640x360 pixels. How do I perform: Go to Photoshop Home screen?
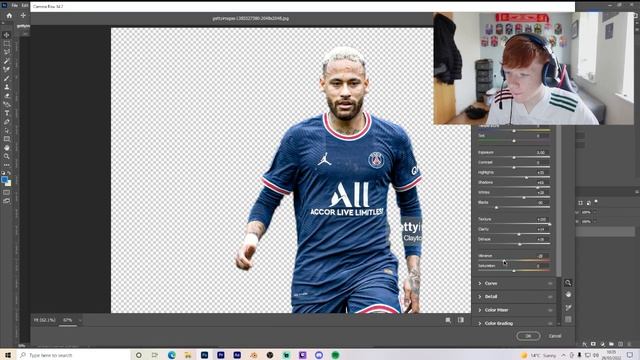pyautogui.click(x=9, y=16)
